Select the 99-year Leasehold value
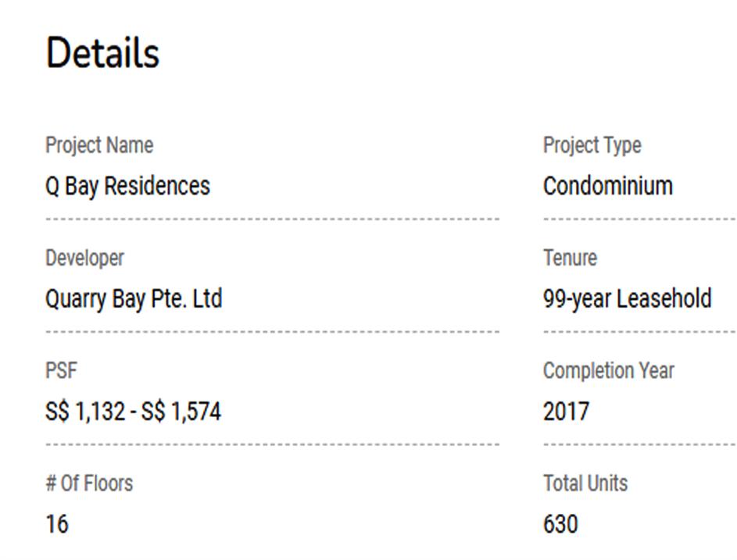 [x=627, y=298]
